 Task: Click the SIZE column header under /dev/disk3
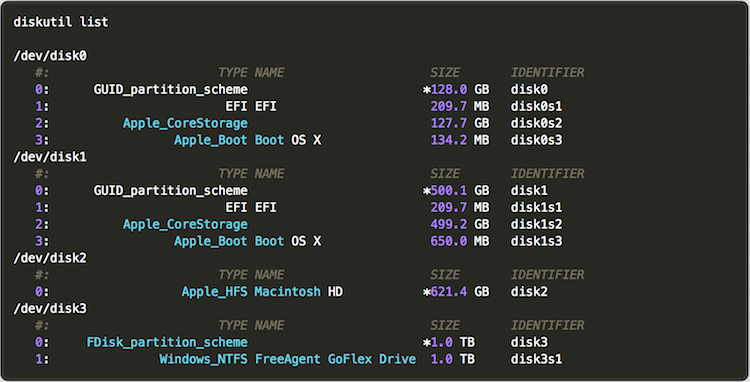(445, 326)
